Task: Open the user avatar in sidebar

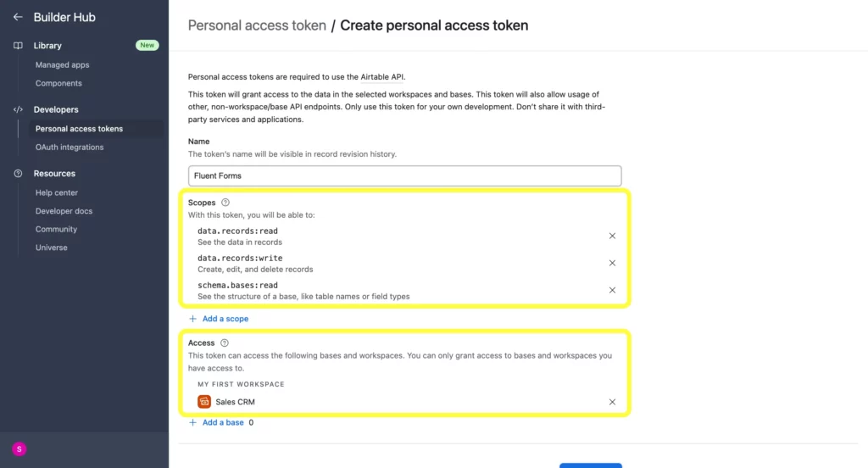Action: coord(19,449)
